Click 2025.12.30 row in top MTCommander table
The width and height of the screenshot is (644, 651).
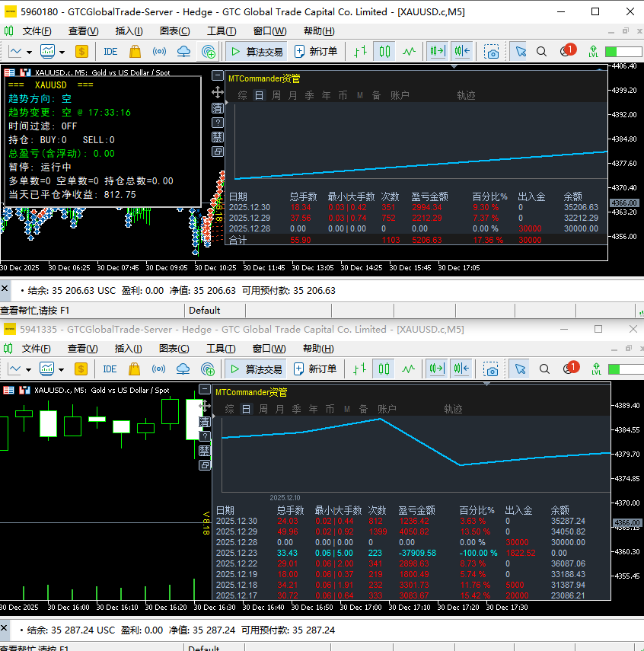pos(416,207)
